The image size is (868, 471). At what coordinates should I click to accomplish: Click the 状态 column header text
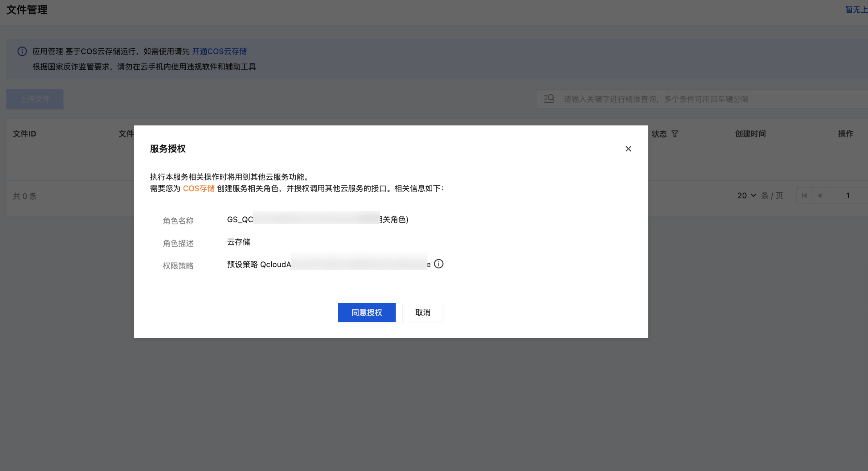point(659,134)
